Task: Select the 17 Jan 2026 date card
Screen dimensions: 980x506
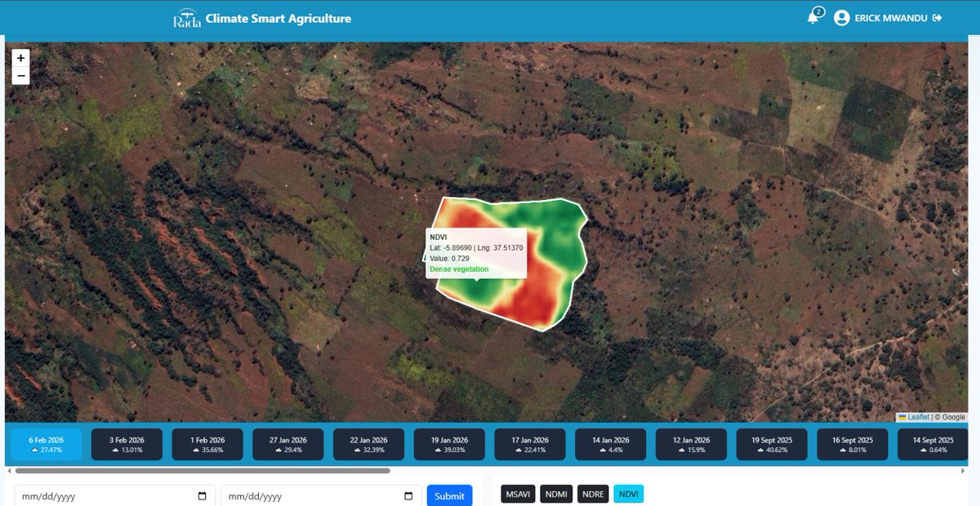Action: 531,445
